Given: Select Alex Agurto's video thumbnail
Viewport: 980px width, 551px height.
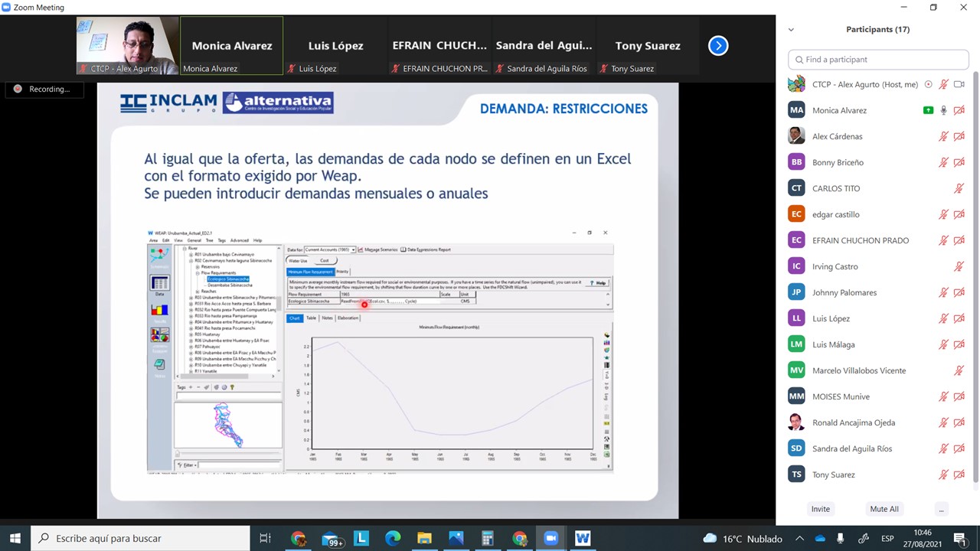Looking at the screenshot, I should [127, 45].
